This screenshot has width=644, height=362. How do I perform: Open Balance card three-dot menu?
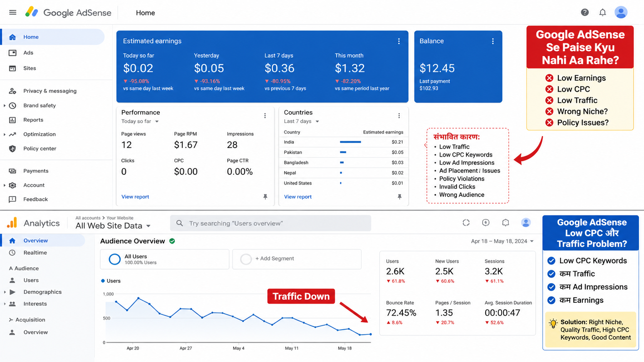(493, 41)
